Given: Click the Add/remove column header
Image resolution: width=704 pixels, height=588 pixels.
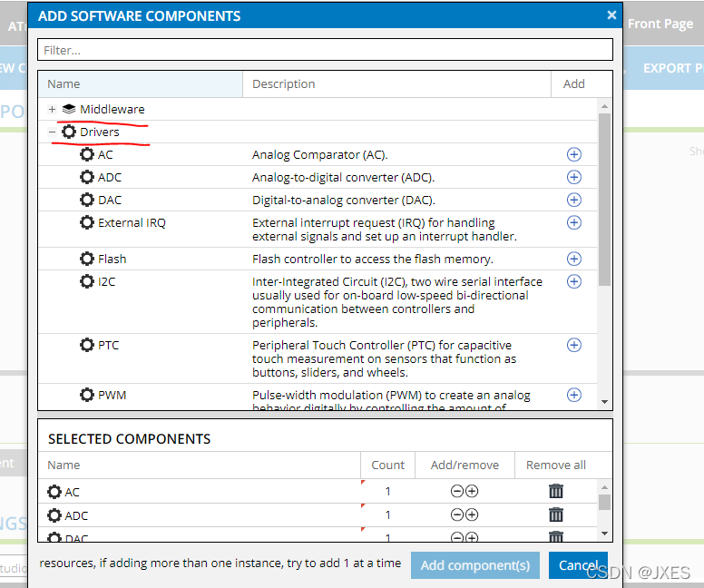Looking at the screenshot, I should tap(464, 465).
